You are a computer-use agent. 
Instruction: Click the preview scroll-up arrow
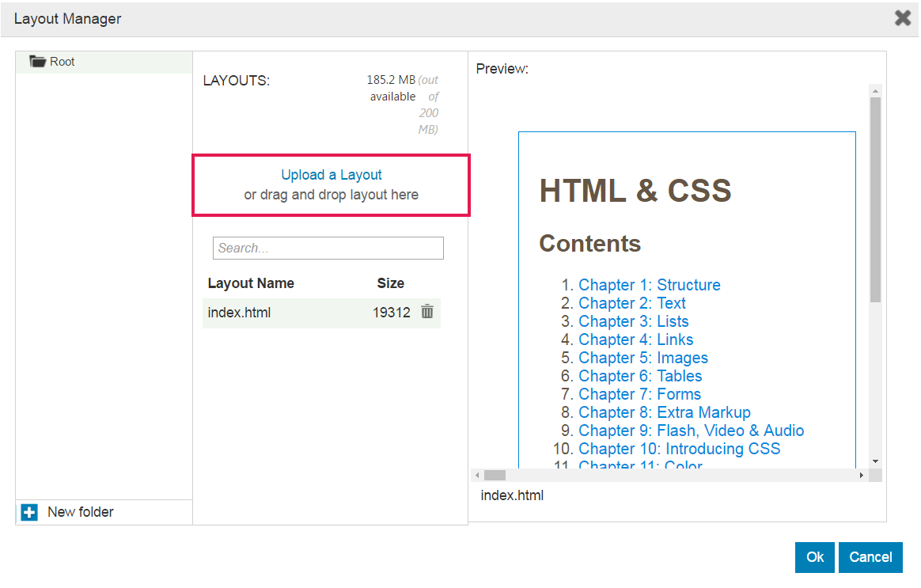coord(875,91)
